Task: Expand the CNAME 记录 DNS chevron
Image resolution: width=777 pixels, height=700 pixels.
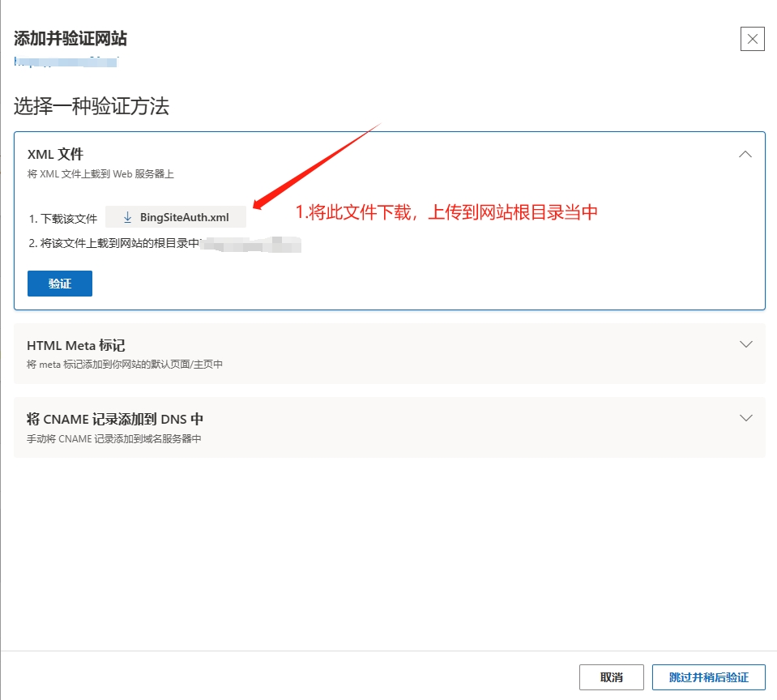Action: [x=745, y=418]
